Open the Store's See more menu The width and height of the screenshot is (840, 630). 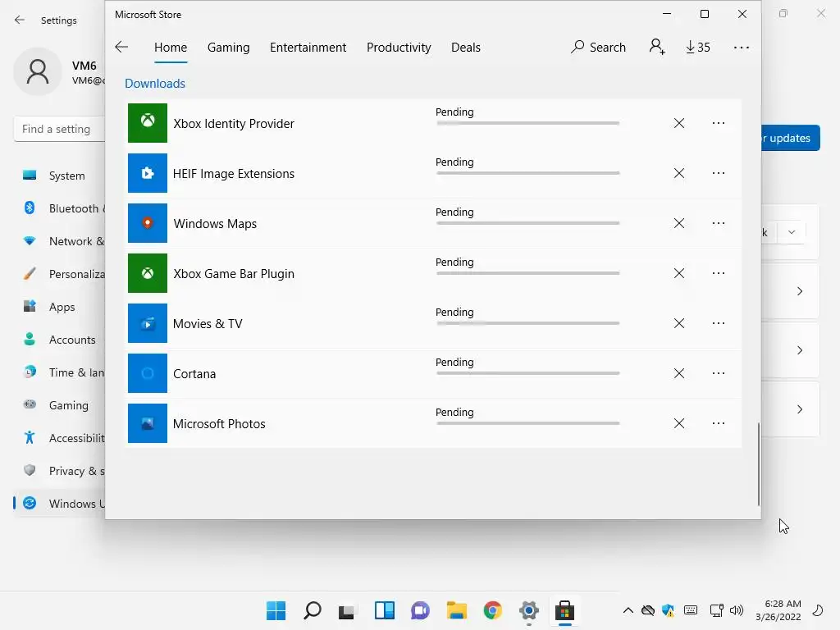point(742,48)
